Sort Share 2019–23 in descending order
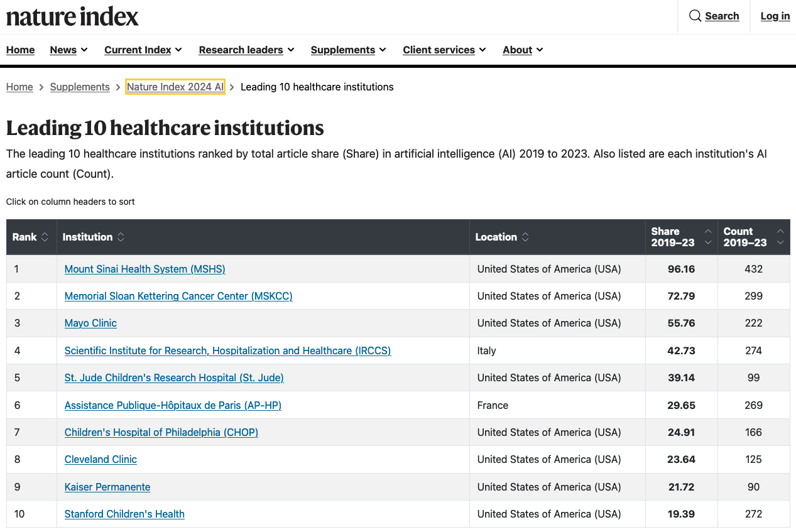This screenshot has width=796, height=532. (709, 244)
